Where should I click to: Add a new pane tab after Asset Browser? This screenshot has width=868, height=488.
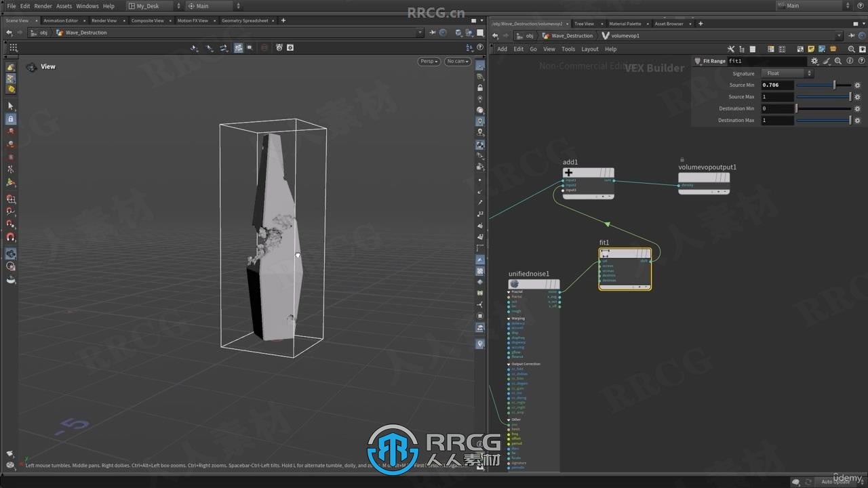[701, 24]
